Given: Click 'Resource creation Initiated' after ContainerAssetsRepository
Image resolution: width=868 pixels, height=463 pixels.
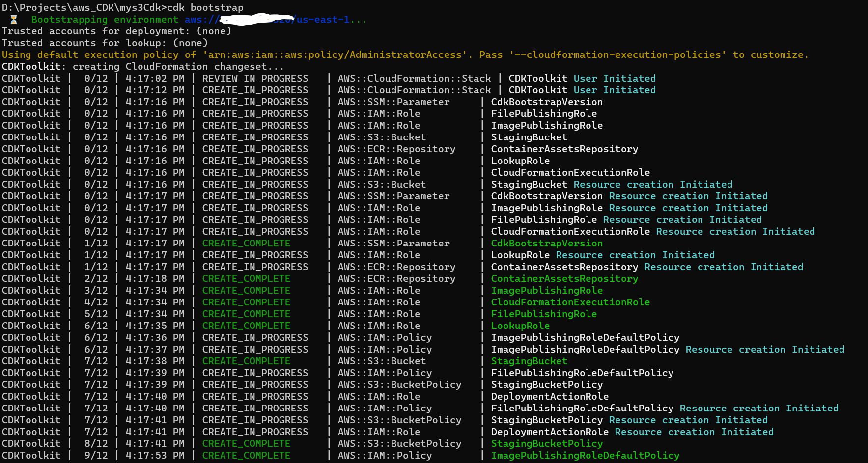Looking at the screenshot, I should 724,267.
